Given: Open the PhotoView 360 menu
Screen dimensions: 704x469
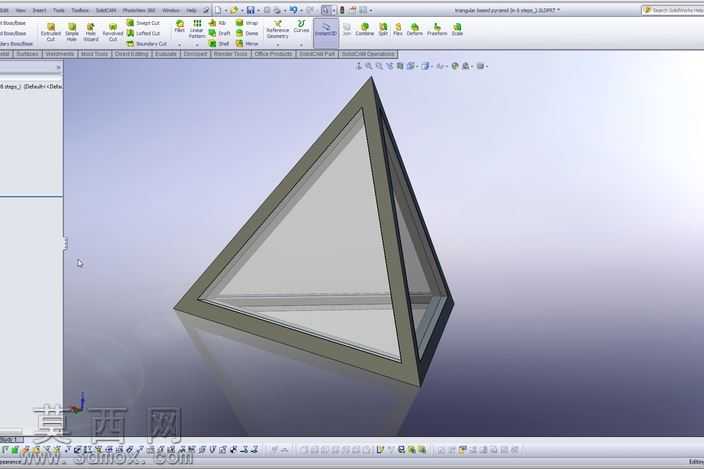Looking at the screenshot, I should (x=139, y=10).
